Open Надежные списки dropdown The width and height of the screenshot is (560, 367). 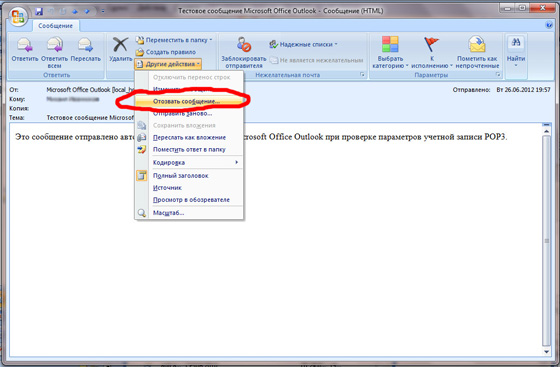(304, 44)
